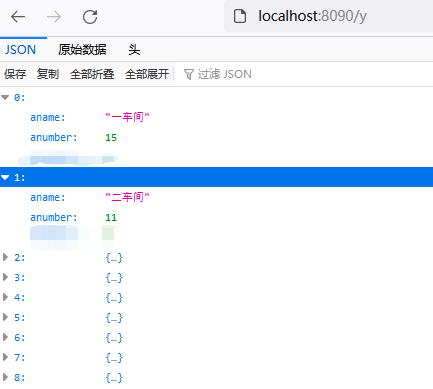The height and width of the screenshot is (389, 433).
Task: Select the anumber key under item 0
Action: [54, 137]
